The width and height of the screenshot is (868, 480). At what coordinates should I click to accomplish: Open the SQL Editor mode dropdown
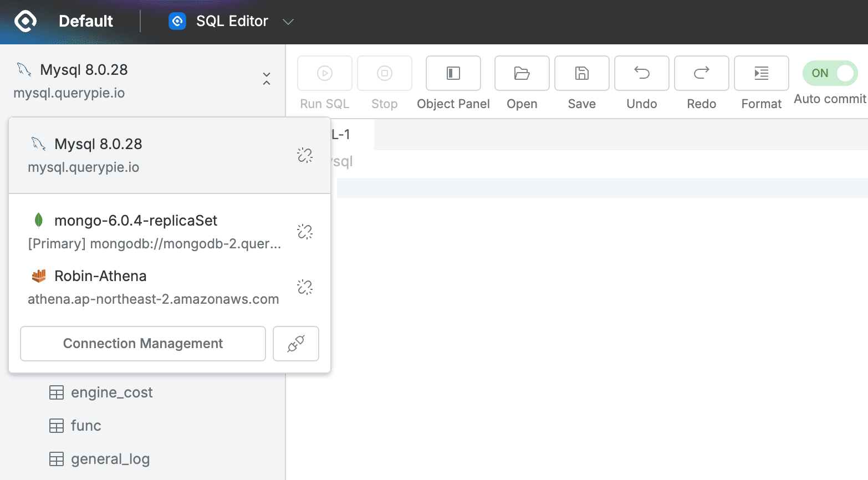[288, 21]
